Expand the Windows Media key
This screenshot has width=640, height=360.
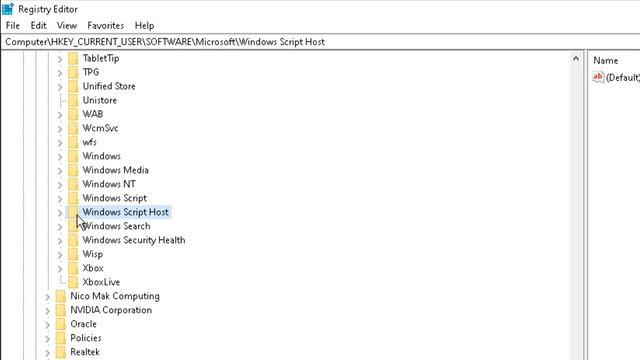60,171
